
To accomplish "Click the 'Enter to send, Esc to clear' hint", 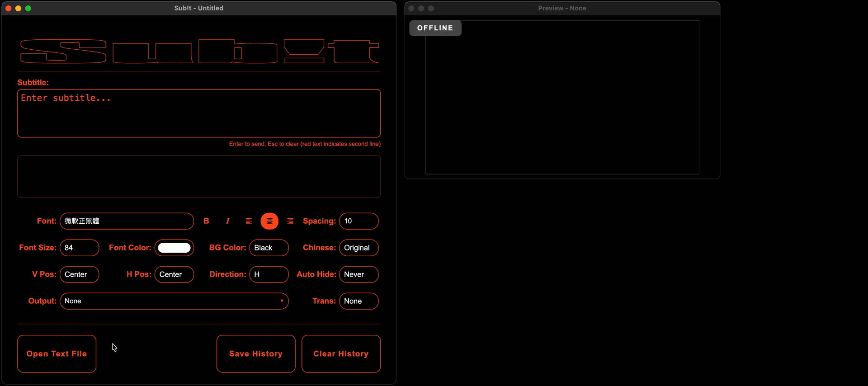I will [305, 144].
